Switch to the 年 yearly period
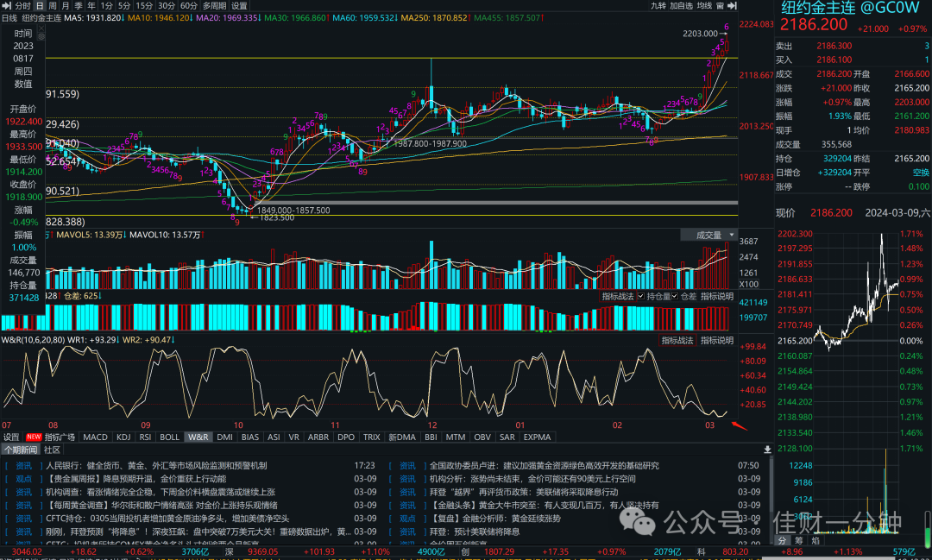Viewport: 932px width, 560px height. tap(91, 5)
